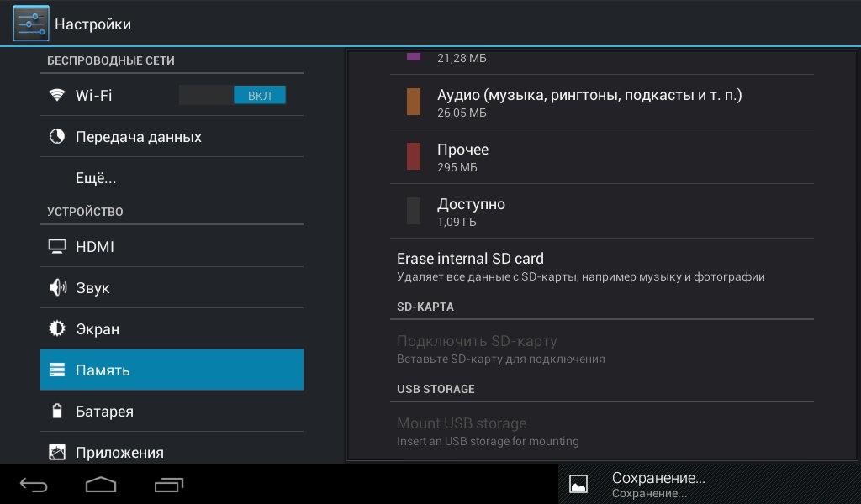Tap the Settings app icon in header

pos(30,24)
